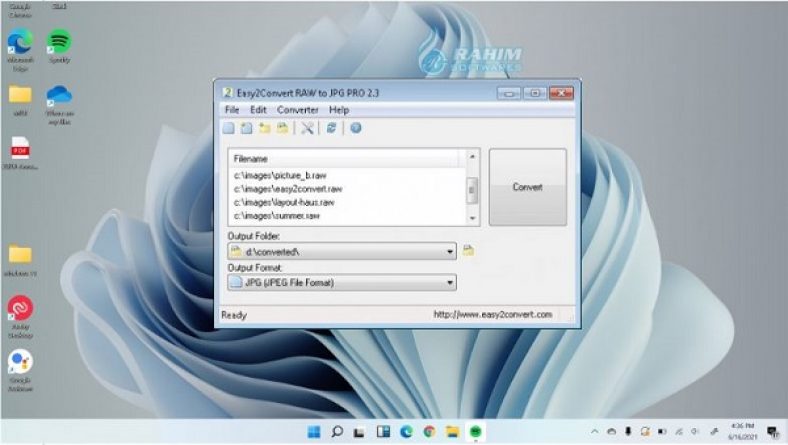Select c:\images\picture_b.raw in the list
Screen dimensions: 788x445
(280, 175)
